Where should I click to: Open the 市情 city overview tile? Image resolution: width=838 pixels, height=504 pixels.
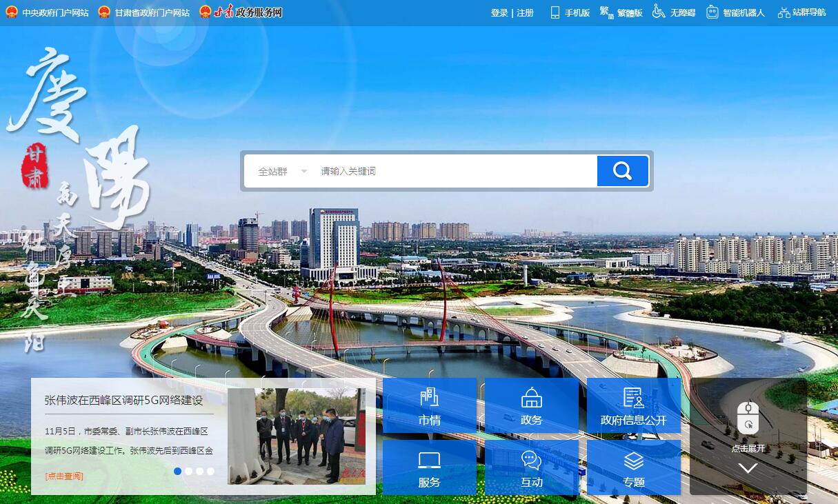(x=429, y=406)
